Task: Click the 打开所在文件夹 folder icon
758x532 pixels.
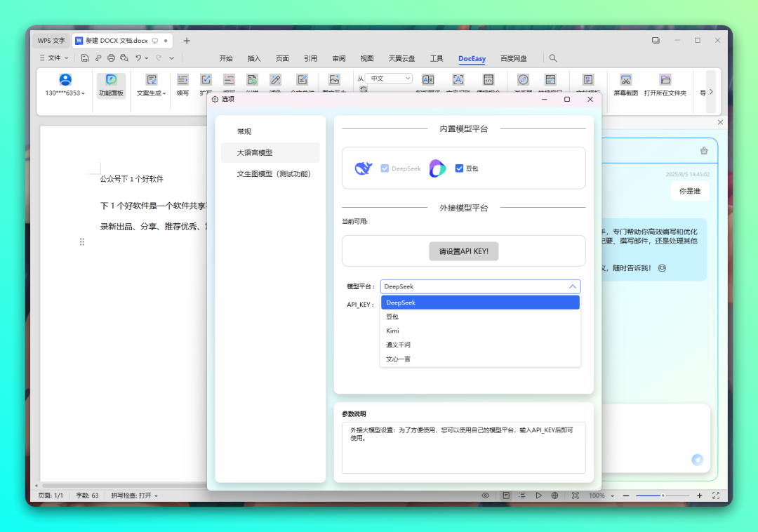Action: (x=665, y=80)
